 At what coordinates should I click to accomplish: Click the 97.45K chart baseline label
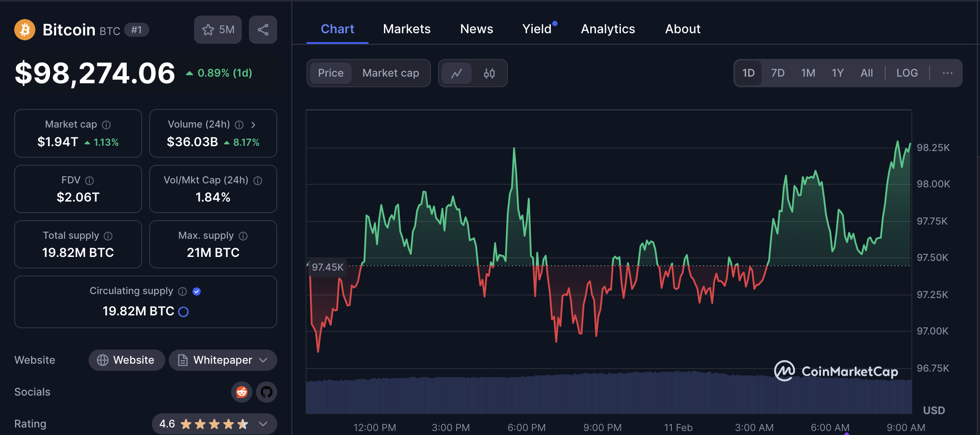click(328, 267)
